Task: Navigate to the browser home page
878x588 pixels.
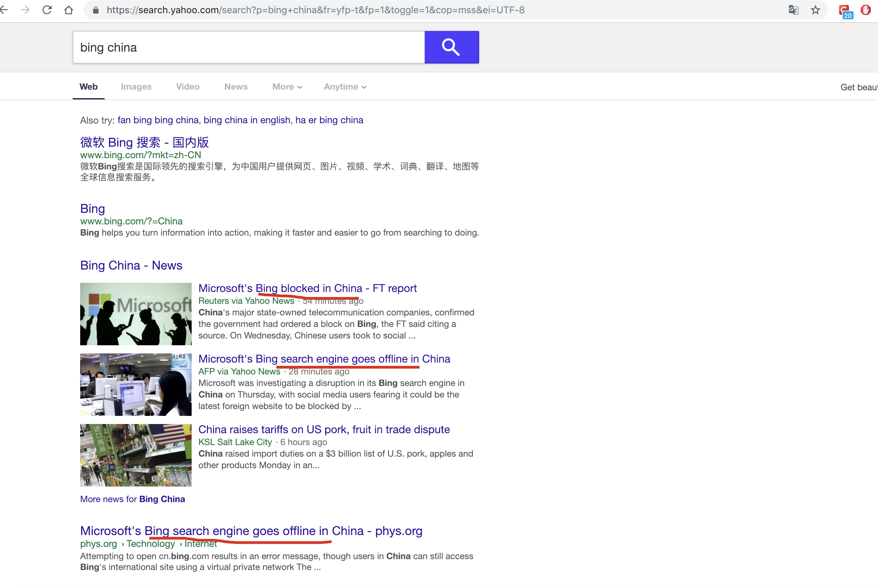Action: (x=69, y=10)
